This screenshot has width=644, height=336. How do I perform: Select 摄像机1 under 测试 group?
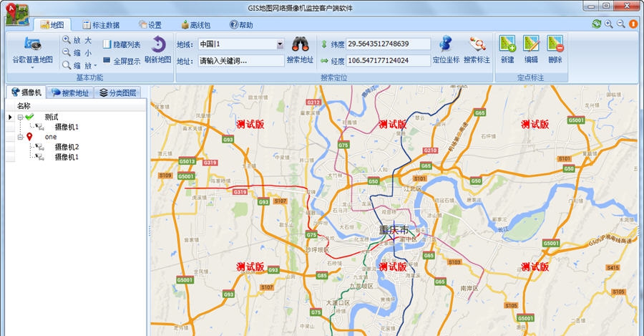67,127
